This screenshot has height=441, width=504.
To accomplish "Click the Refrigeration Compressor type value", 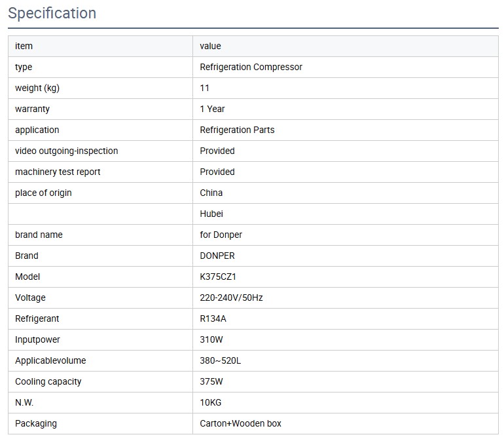I will [x=251, y=67].
